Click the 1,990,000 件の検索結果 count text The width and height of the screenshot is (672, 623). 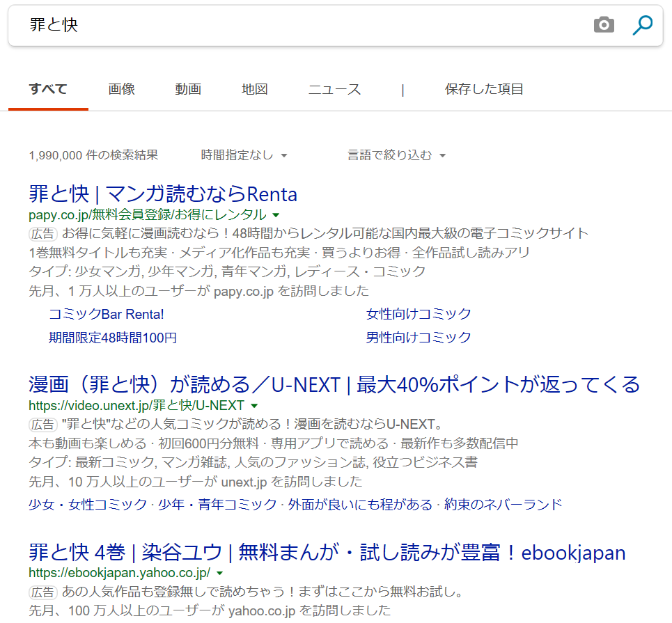[x=93, y=155]
